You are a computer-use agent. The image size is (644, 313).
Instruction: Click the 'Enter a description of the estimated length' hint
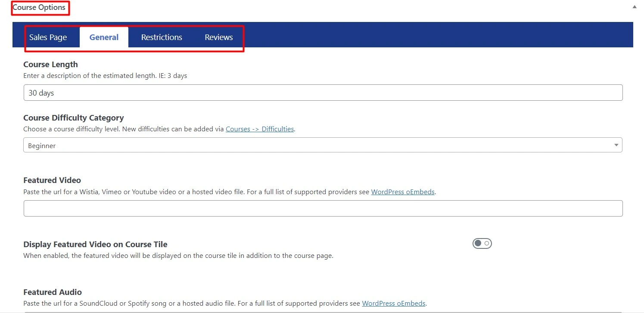[x=105, y=75]
